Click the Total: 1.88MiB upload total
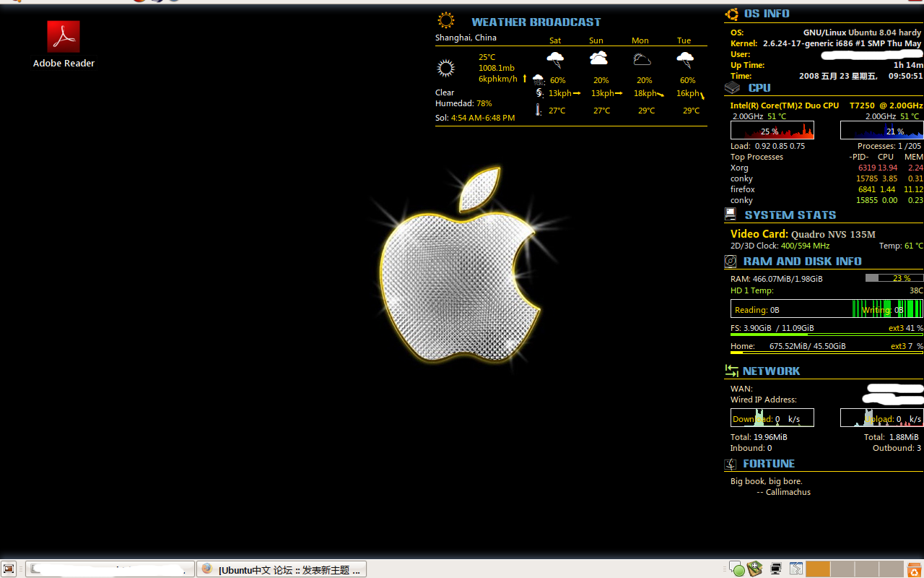Screen dimensions: 924x578 click(892, 437)
